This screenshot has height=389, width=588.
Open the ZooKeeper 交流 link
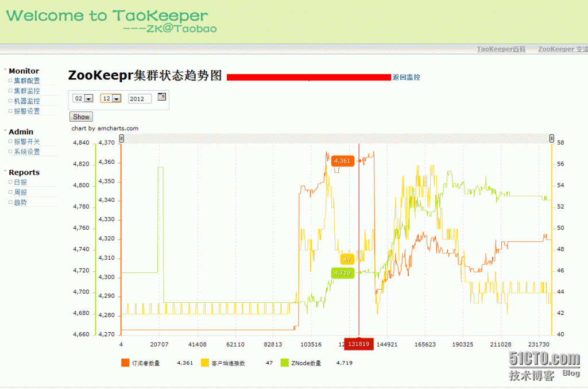[563, 49]
